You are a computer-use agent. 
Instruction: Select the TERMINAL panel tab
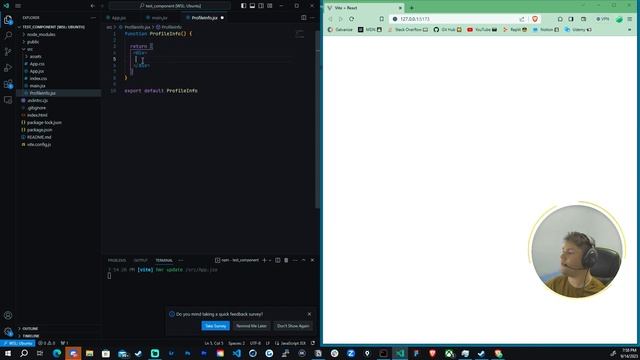click(164, 260)
